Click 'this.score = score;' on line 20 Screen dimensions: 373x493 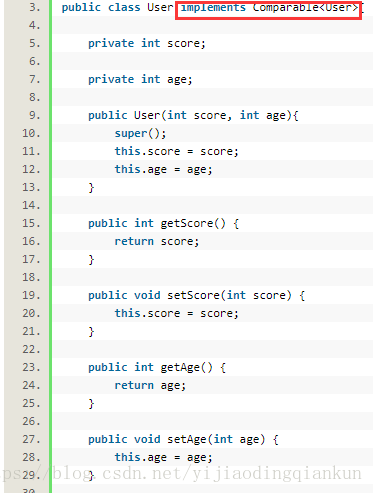(x=176, y=313)
